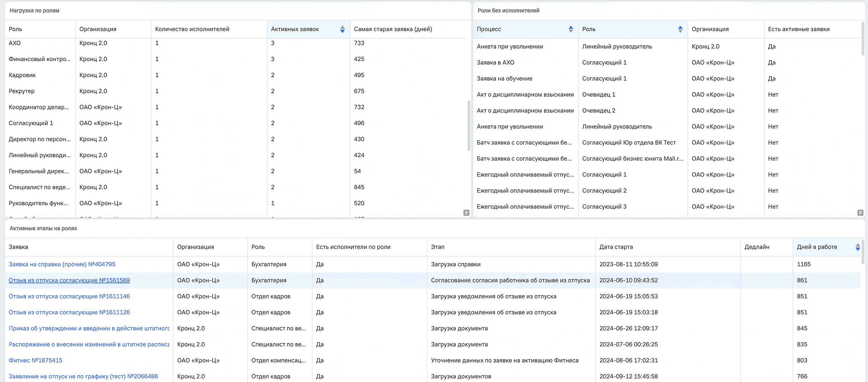Click the Нагрузка по ролям scrollbar
Image resolution: width=868 pixels, height=382 pixels.
click(x=469, y=126)
